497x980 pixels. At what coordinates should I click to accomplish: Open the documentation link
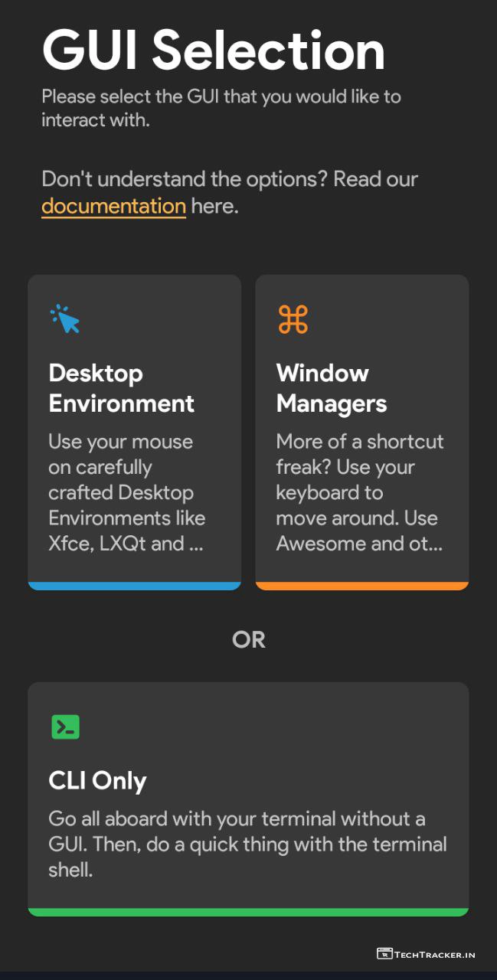coord(113,206)
